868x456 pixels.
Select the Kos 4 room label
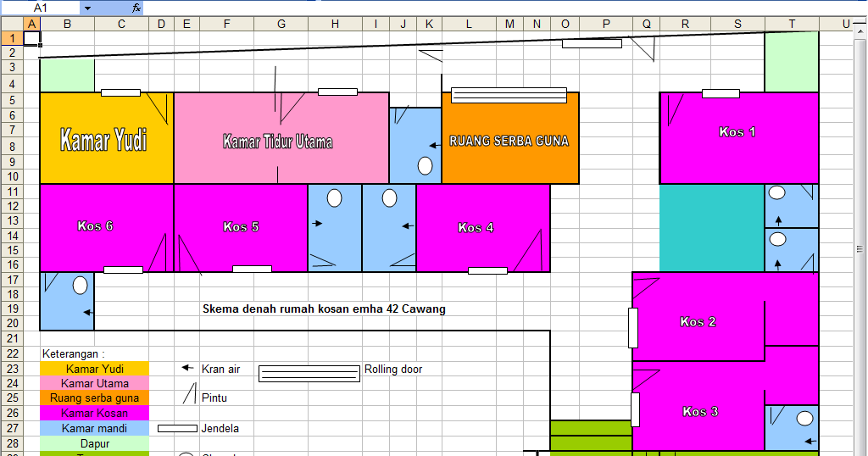click(476, 227)
